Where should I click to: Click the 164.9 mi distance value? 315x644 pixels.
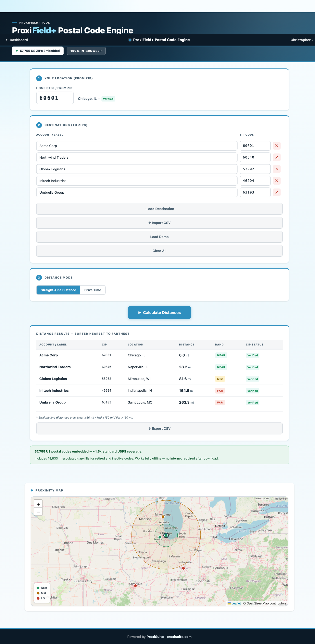point(186,391)
